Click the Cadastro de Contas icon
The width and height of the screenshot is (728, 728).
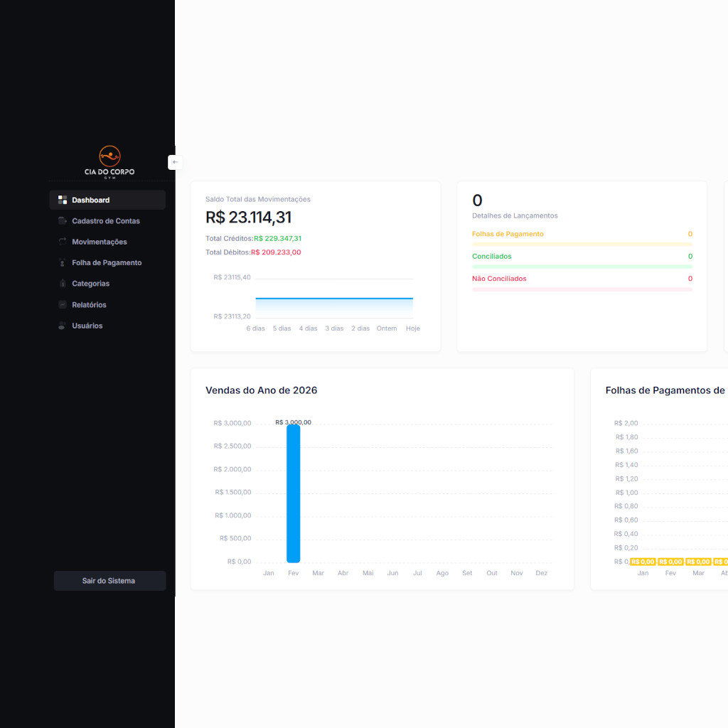click(63, 221)
